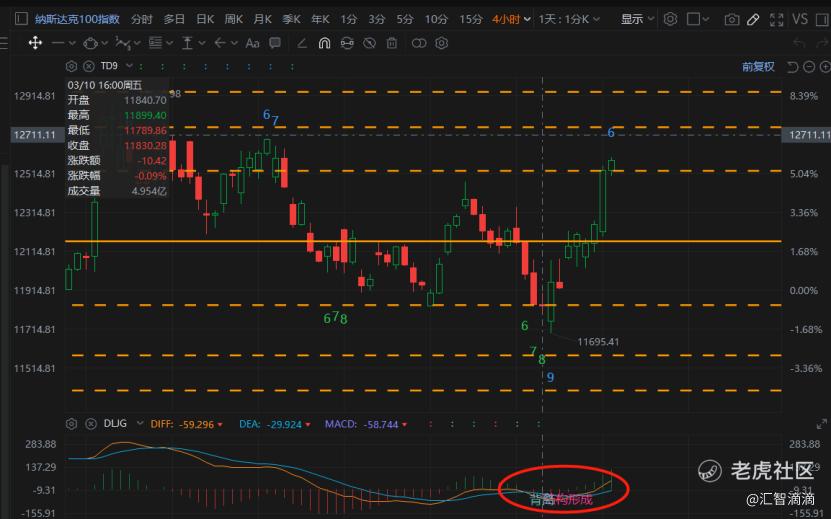The width and height of the screenshot is (831, 519).
Task: Select the arrow annotation tool
Action: 220,43
